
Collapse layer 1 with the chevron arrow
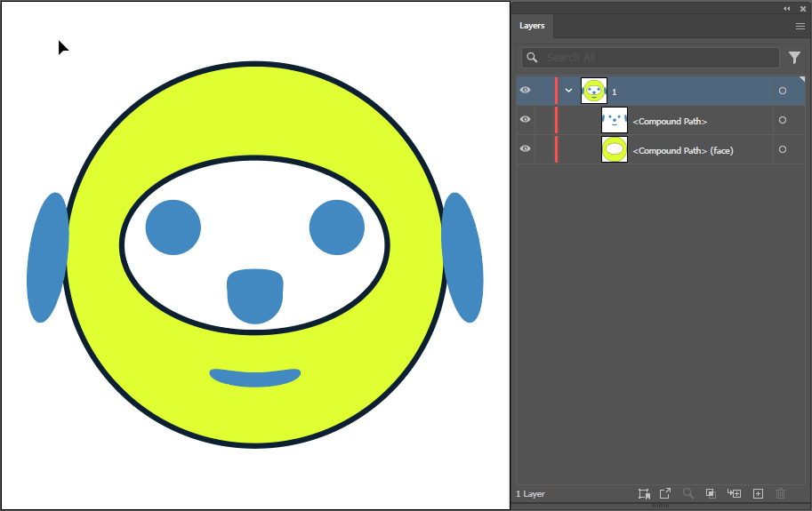click(568, 91)
